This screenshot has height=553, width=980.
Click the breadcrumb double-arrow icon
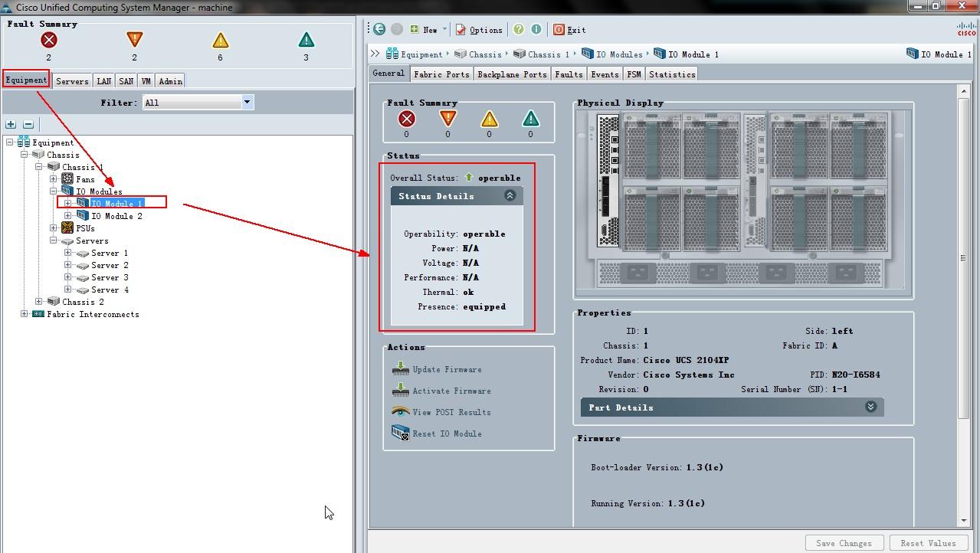point(375,54)
